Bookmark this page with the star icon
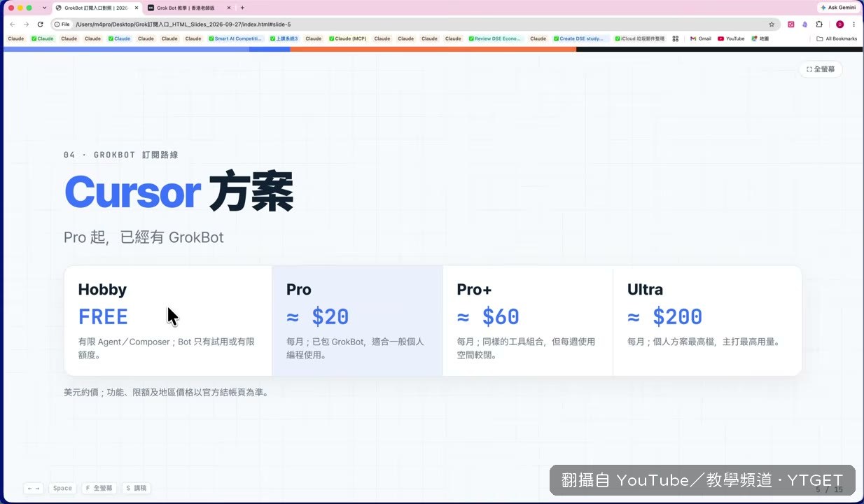 pos(772,24)
